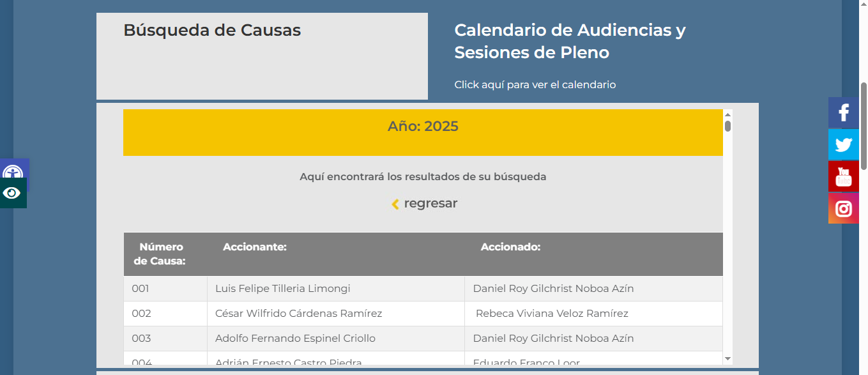Open the Twitter social link

tap(844, 145)
